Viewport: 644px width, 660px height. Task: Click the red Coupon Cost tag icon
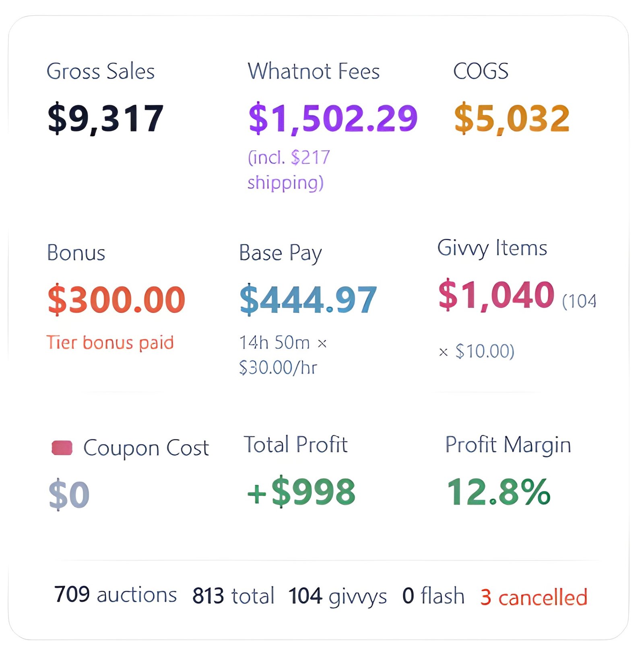coord(62,448)
